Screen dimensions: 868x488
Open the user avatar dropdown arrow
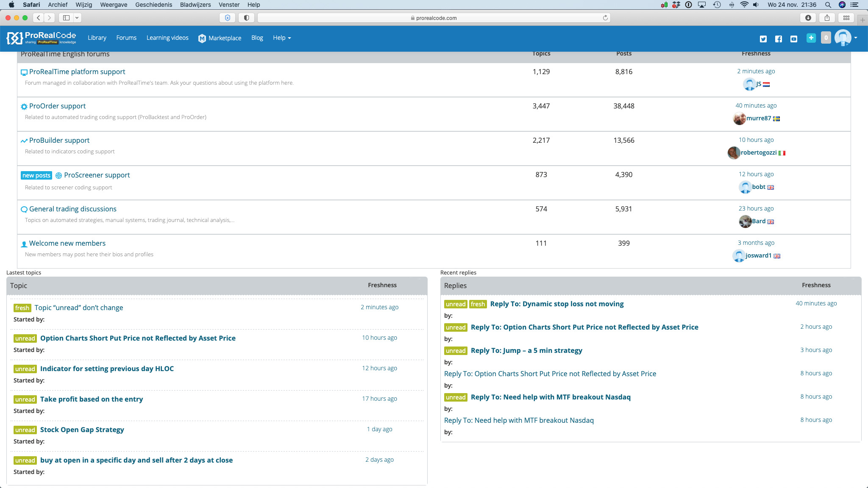856,38
